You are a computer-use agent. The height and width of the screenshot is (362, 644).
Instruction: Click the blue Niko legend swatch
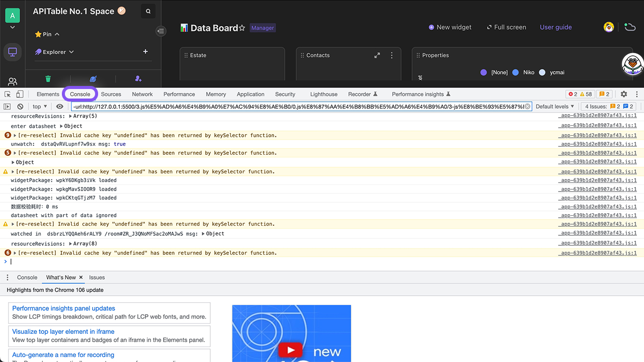515,72
